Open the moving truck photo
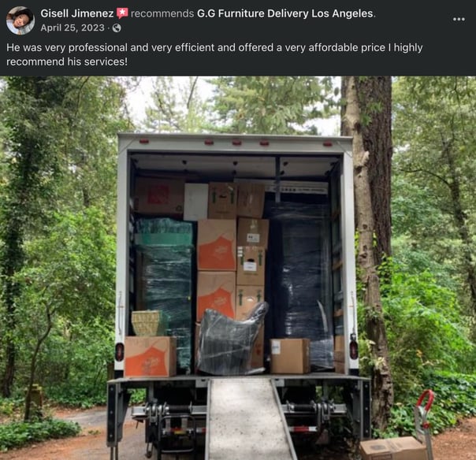This screenshot has width=476, height=460. click(x=238, y=268)
